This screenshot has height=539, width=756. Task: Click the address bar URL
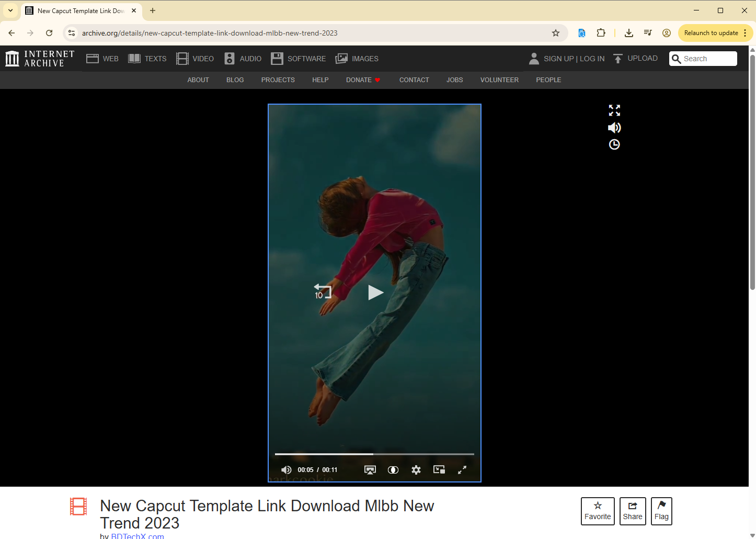210,33
